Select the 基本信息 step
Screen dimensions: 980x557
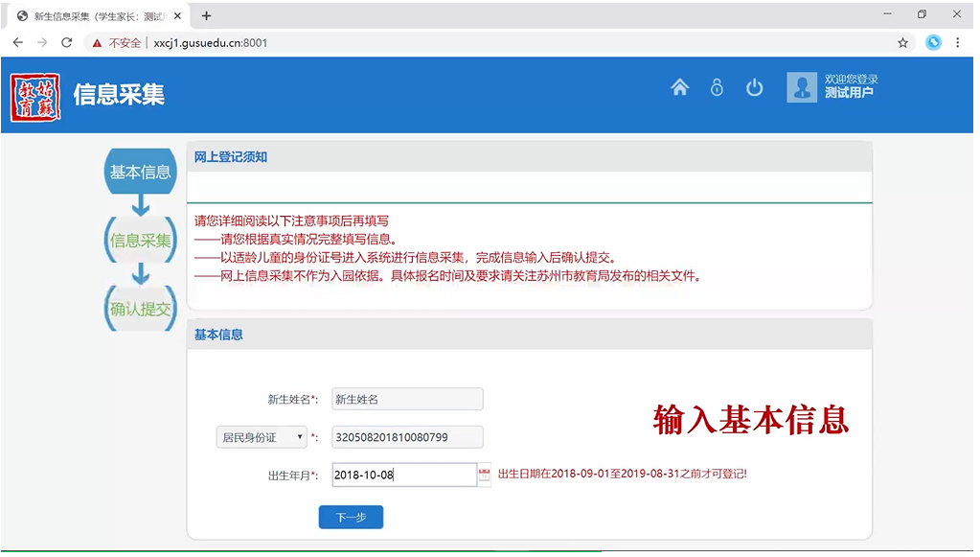pyautogui.click(x=140, y=173)
